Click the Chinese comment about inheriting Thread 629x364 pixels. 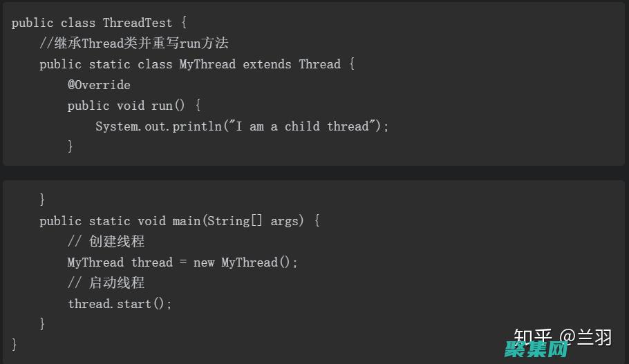(x=133, y=44)
